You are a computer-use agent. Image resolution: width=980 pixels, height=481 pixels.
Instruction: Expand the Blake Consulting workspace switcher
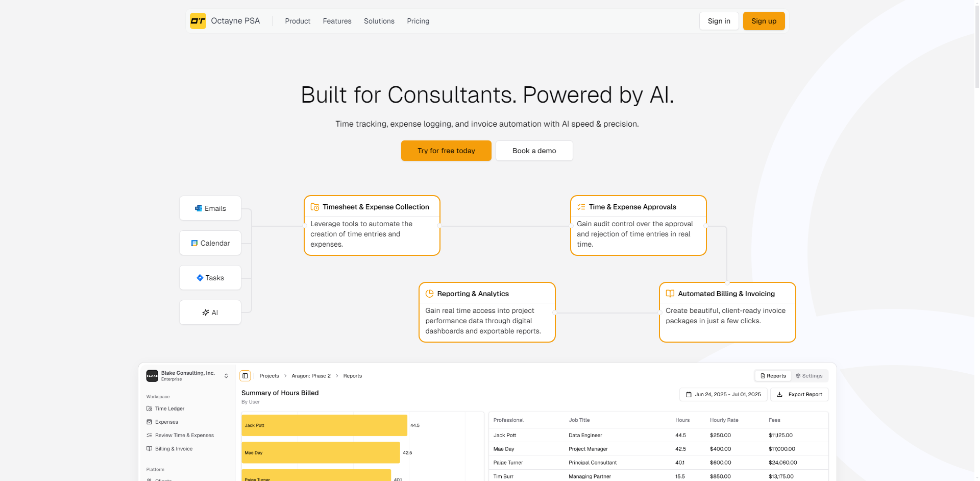(x=226, y=376)
